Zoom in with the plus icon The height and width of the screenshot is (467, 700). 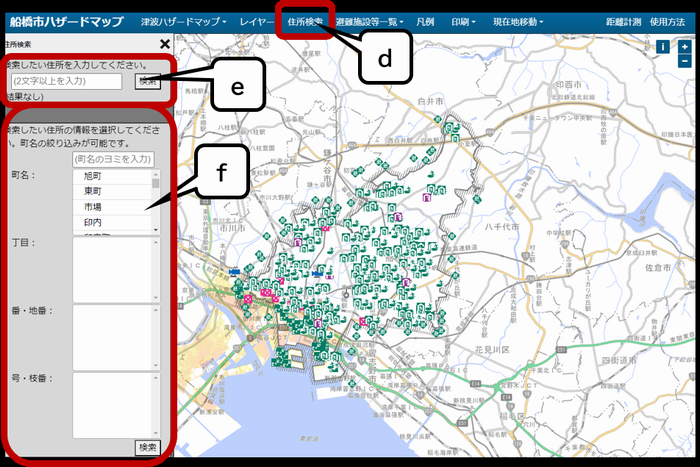point(684,46)
